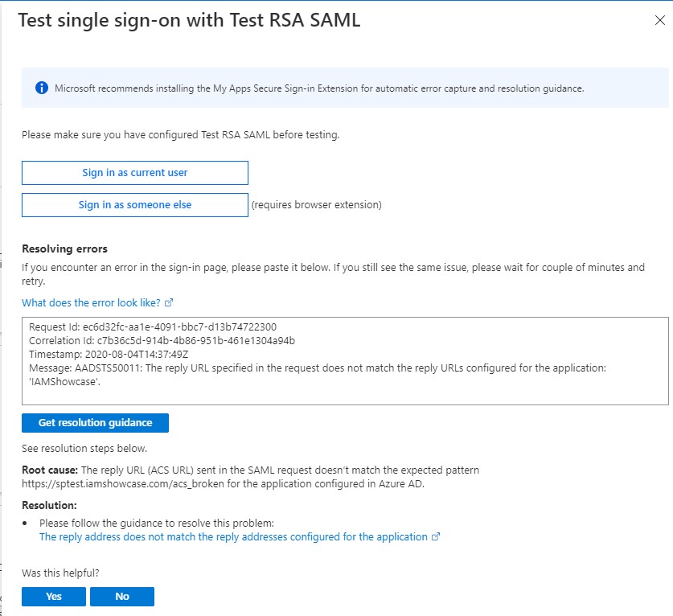This screenshot has height=616, width=673.
Task: Click external link icon after reply address guidance
Action: click(x=436, y=537)
